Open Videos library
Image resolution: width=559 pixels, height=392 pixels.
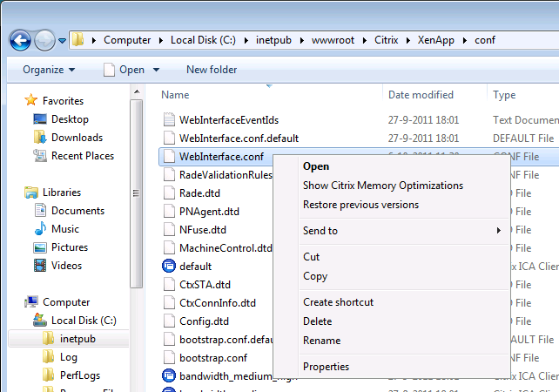tap(66, 266)
